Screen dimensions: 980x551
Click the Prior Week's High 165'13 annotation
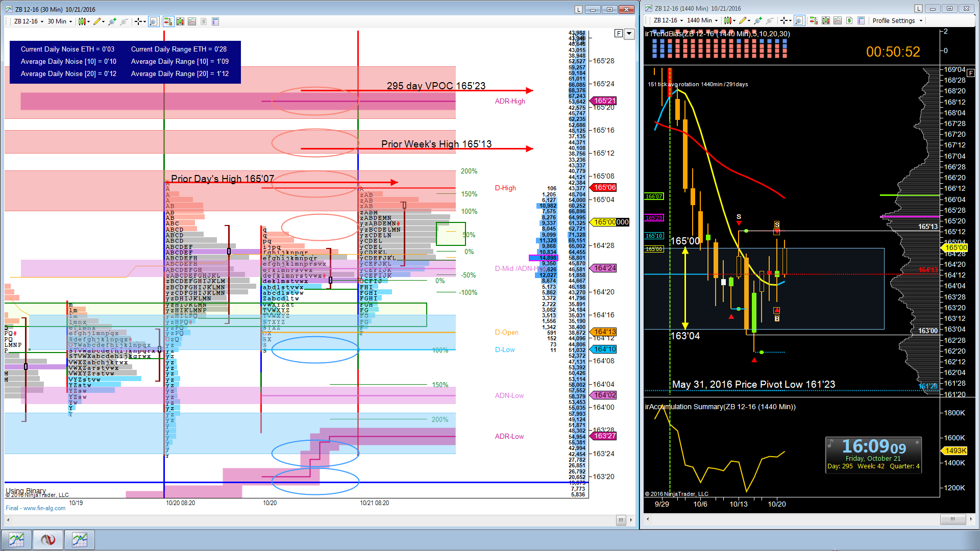pos(436,144)
